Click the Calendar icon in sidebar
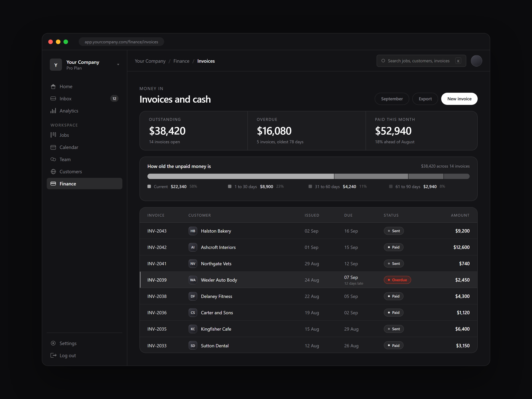532x399 pixels. pyautogui.click(x=53, y=147)
